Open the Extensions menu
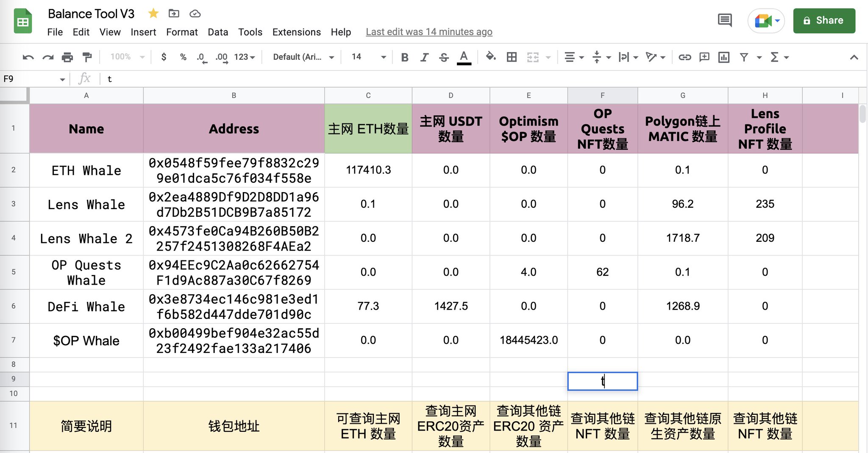 (296, 32)
